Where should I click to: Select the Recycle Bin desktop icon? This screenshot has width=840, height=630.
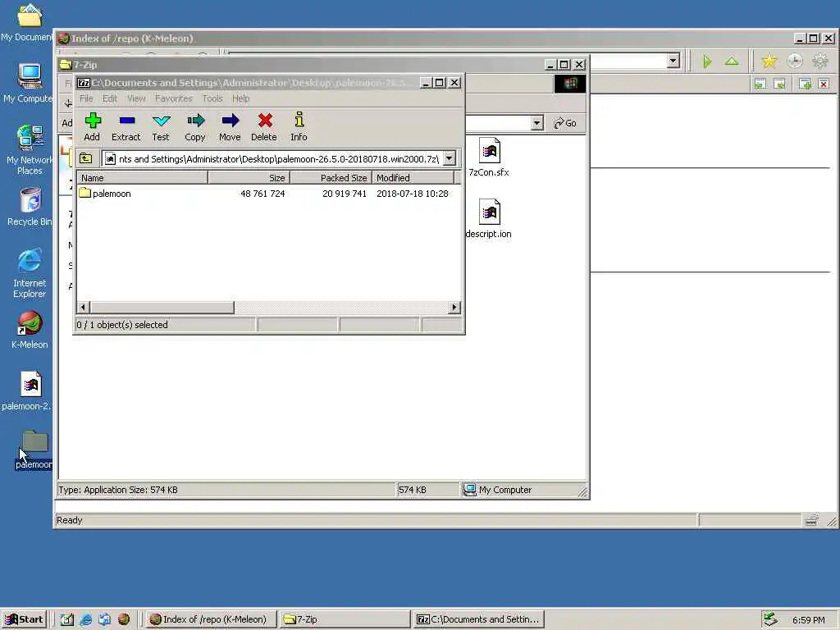30,207
